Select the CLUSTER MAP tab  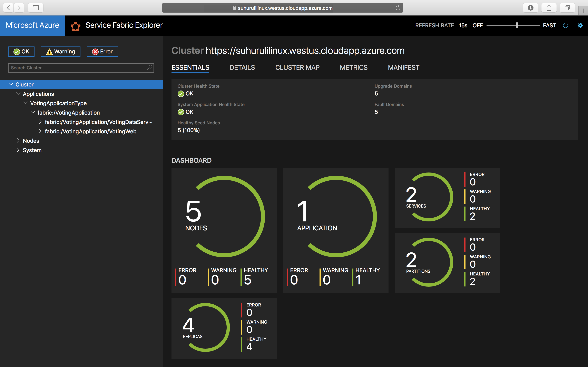click(298, 67)
